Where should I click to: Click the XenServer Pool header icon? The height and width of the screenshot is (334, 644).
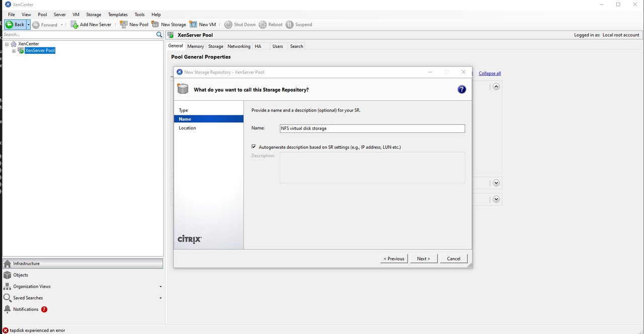[x=171, y=35]
